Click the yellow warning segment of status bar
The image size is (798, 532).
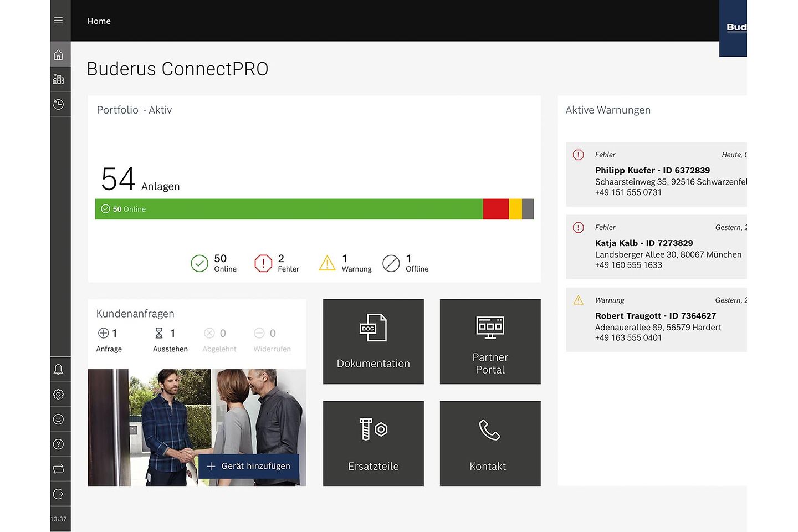(x=515, y=209)
